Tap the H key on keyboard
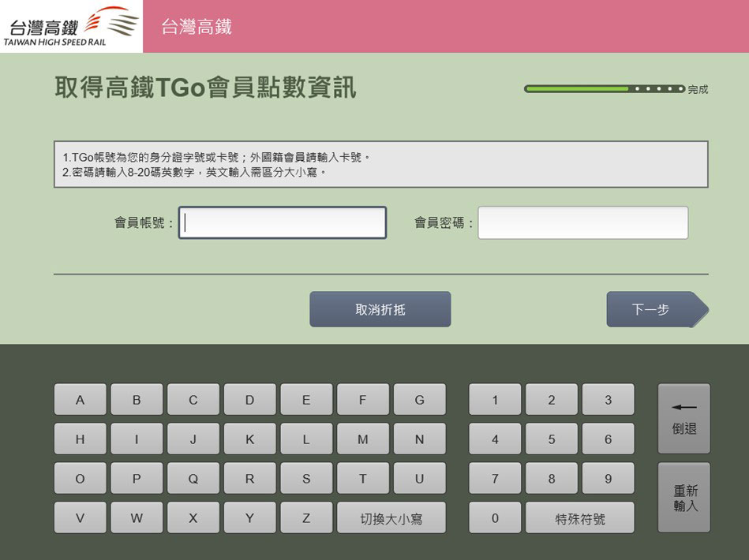749x560 pixels. click(81, 439)
